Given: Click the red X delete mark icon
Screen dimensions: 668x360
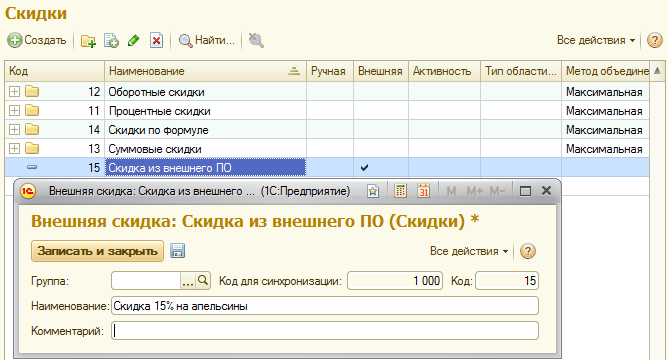Looking at the screenshot, I should click(x=156, y=41).
